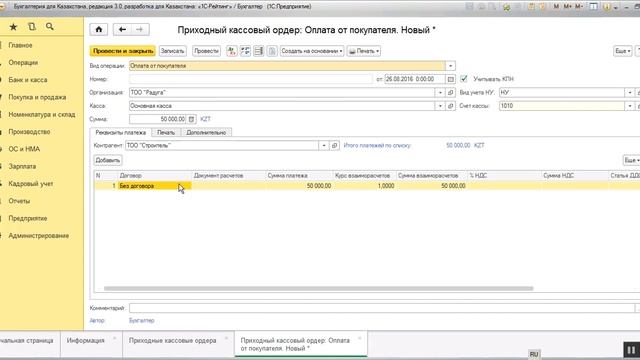This screenshot has width=640, height=360.
Task: Expand the Счет кассы dropdown
Action: tap(630, 106)
